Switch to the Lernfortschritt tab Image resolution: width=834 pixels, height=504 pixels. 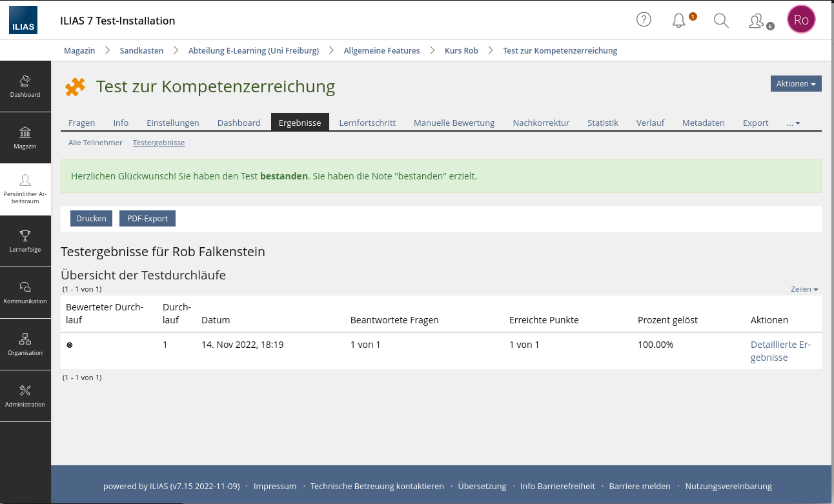(x=367, y=123)
